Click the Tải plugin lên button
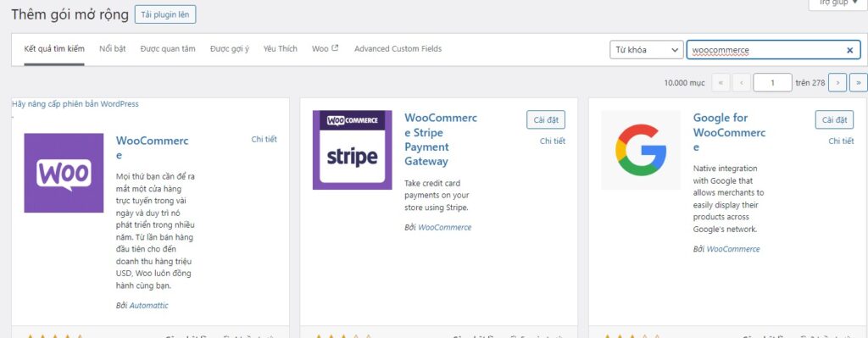The width and height of the screenshot is (868, 338). [x=165, y=14]
